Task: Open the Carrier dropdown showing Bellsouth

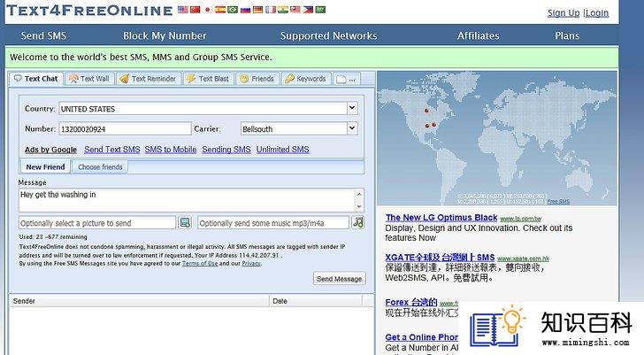Action: click(x=351, y=128)
